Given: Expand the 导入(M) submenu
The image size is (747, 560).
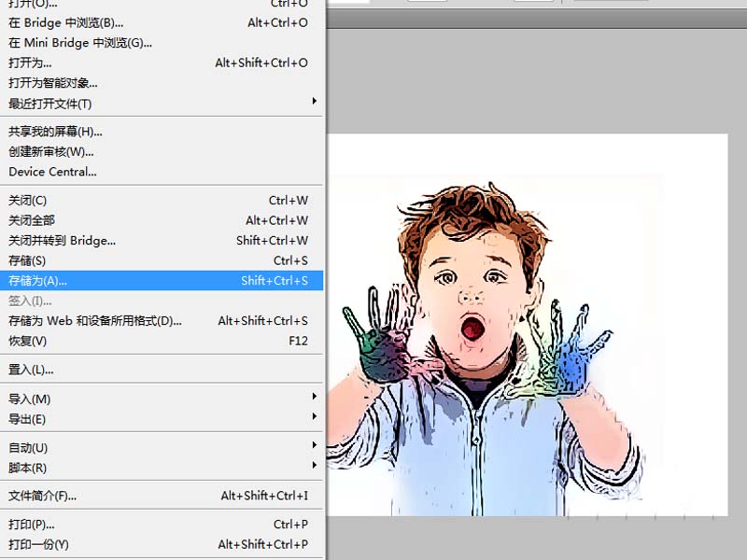Looking at the screenshot, I should click(x=162, y=399).
